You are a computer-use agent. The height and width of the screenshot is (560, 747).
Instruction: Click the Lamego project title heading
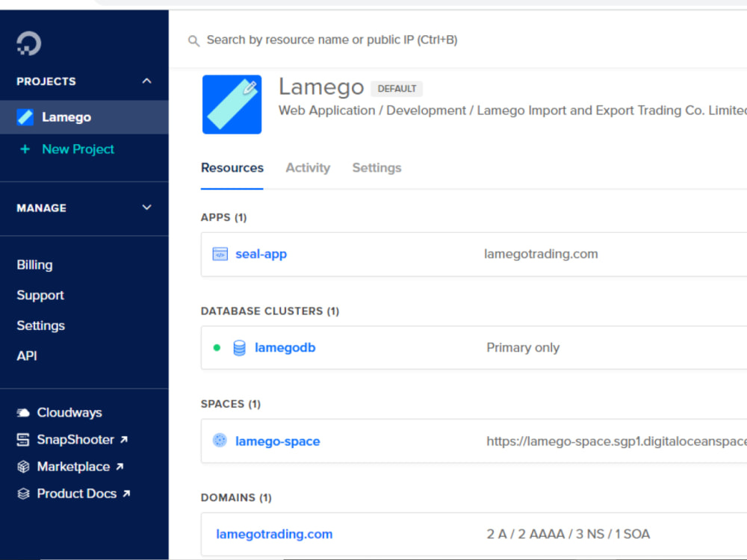point(321,87)
